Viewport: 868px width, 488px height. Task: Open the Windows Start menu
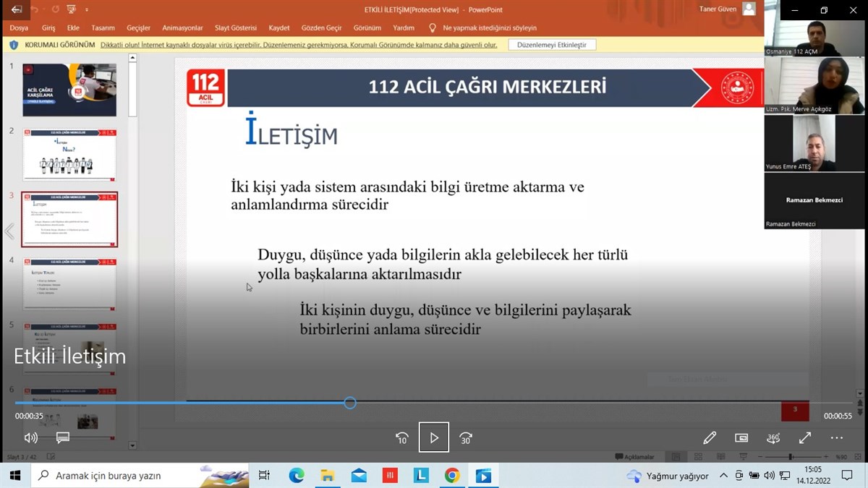click(14, 475)
